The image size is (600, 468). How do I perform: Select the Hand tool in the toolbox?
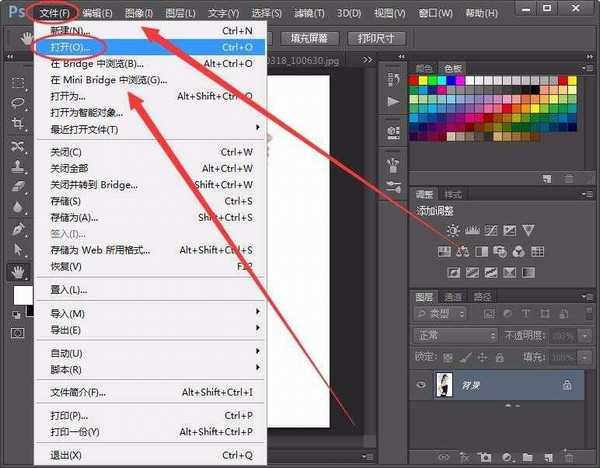click(x=18, y=270)
